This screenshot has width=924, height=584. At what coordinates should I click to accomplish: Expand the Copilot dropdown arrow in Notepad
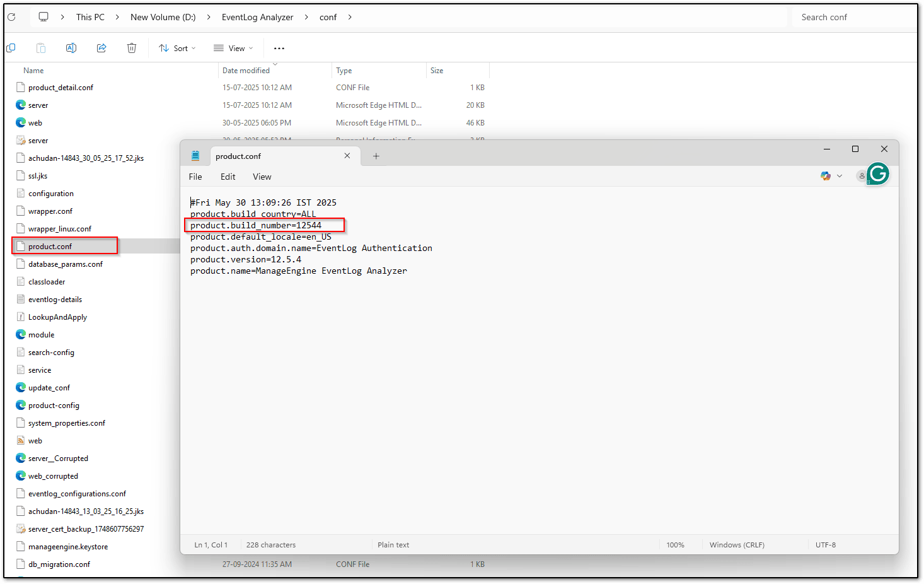click(x=840, y=176)
